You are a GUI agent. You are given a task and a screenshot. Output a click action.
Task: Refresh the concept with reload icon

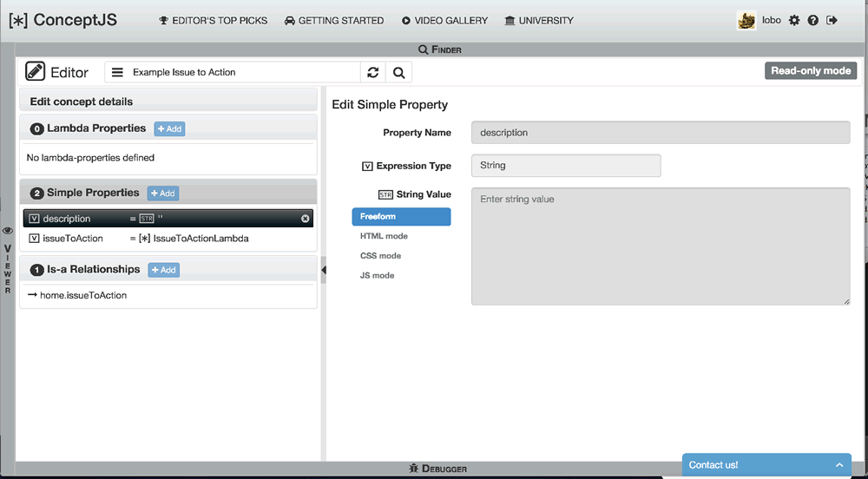(x=373, y=73)
